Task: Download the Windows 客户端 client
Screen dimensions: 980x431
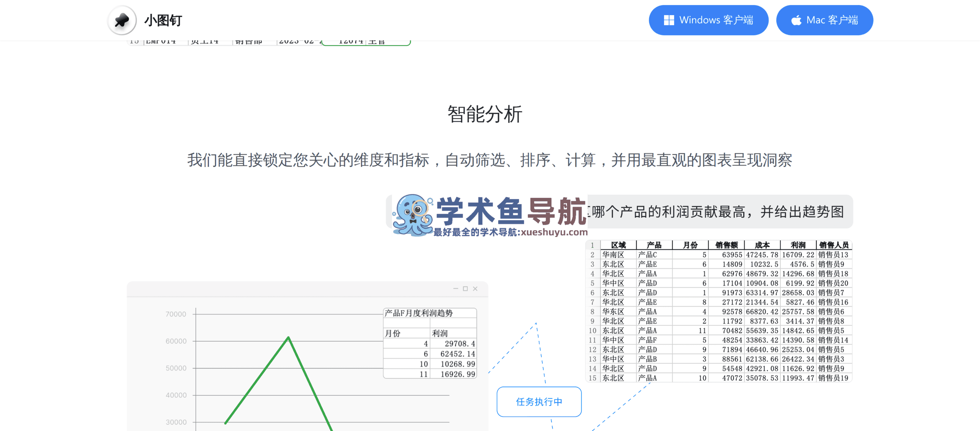Action: [x=708, y=20]
